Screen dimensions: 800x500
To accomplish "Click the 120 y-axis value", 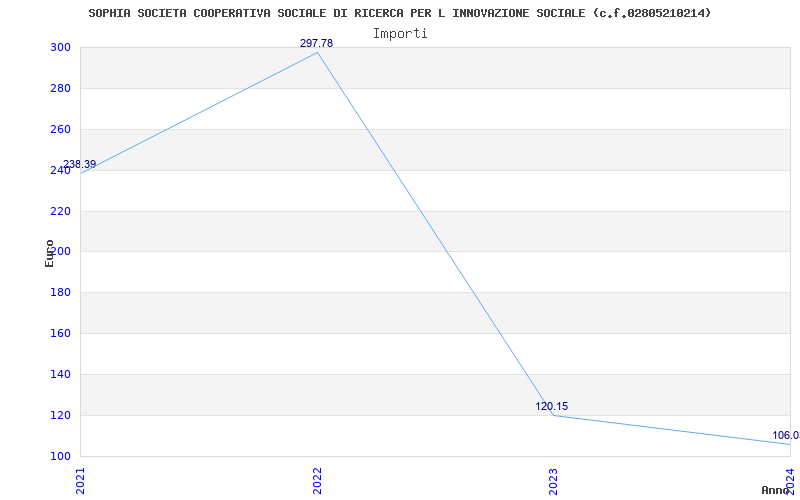I will (60, 415).
